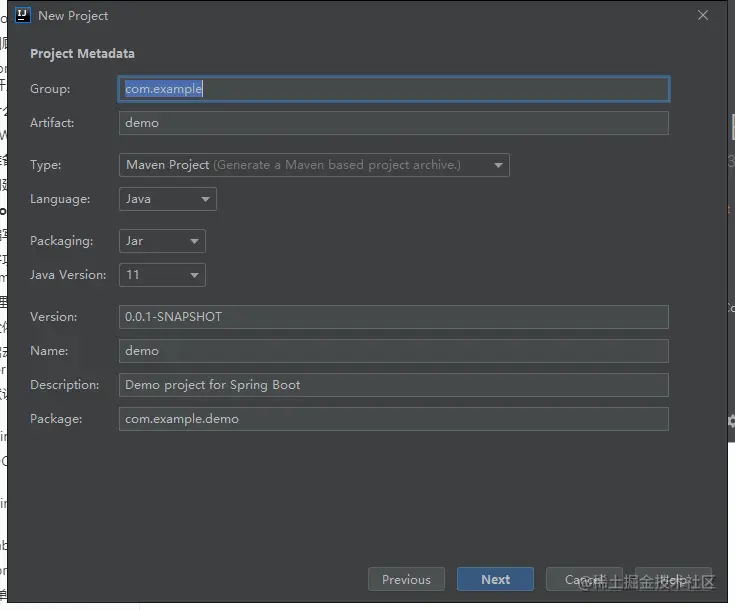
Task: Click the Cancel button
Action: tap(584, 580)
